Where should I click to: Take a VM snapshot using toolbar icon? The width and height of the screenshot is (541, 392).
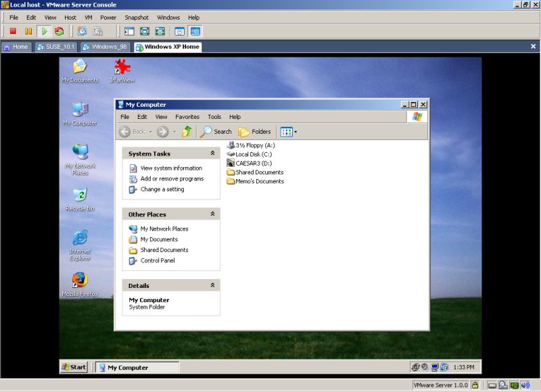point(82,31)
